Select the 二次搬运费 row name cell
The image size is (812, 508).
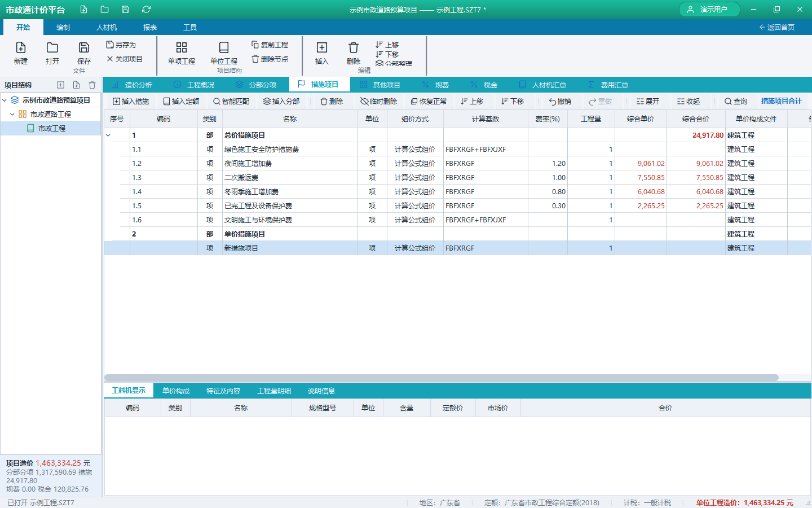pyautogui.click(x=290, y=177)
